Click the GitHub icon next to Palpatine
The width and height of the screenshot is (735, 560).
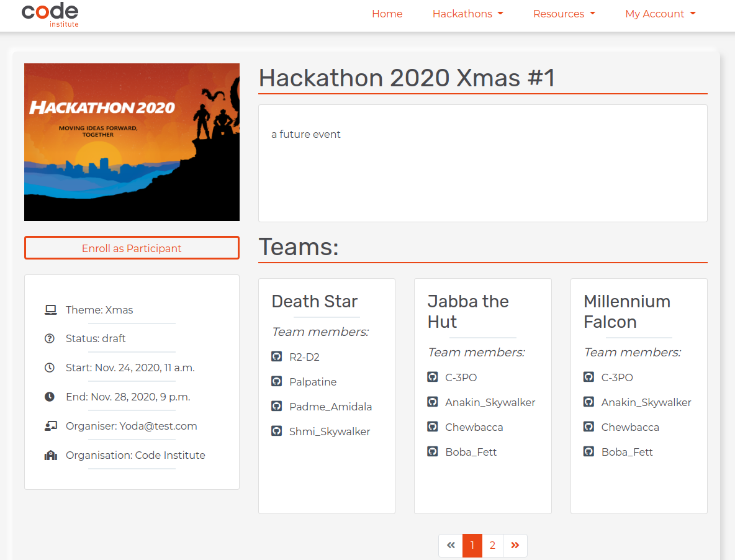click(277, 381)
